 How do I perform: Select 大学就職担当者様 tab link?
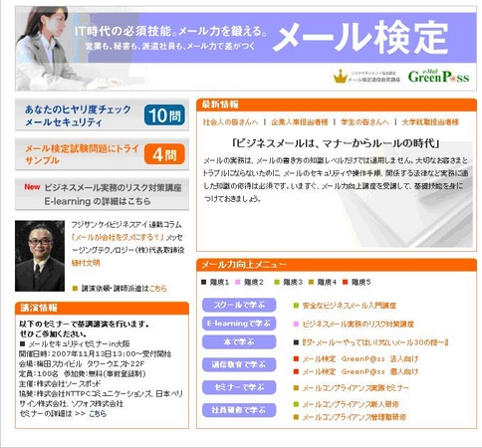tap(430, 122)
